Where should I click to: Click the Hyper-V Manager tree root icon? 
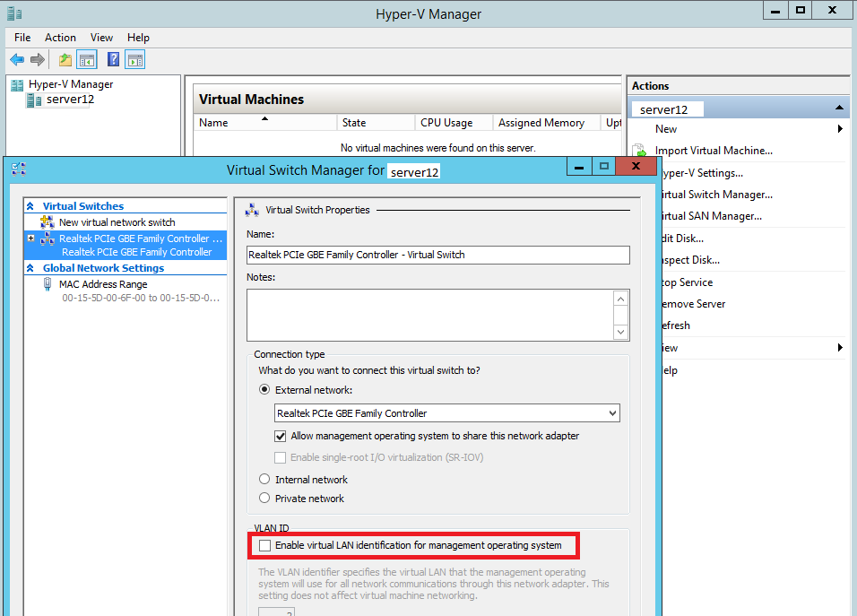click(18, 84)
